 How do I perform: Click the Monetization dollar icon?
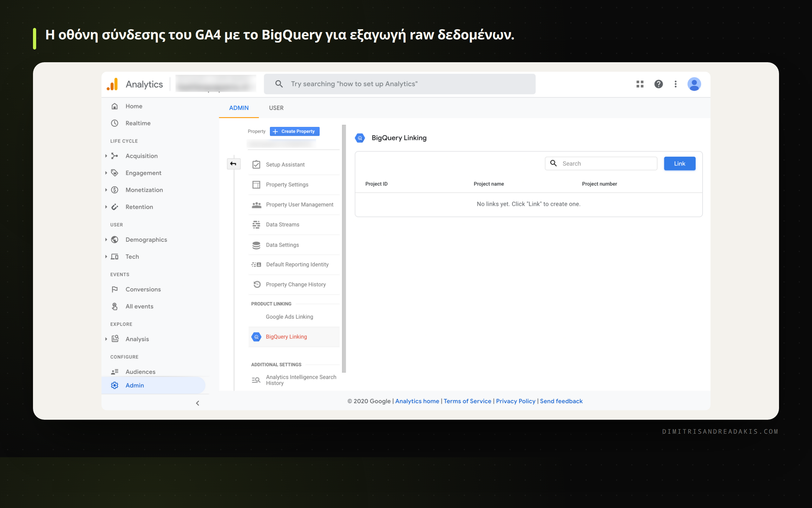[115, 190]
